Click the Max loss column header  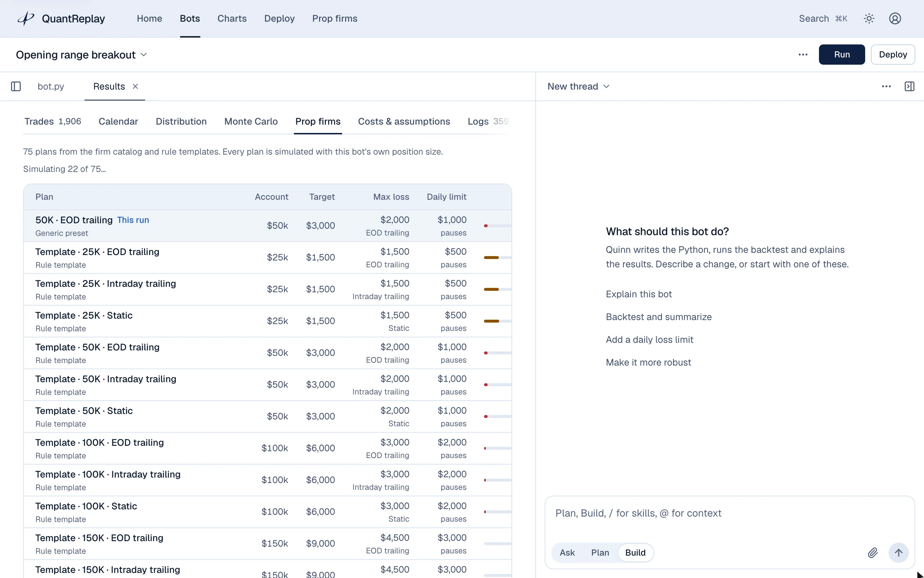(391, 197)
